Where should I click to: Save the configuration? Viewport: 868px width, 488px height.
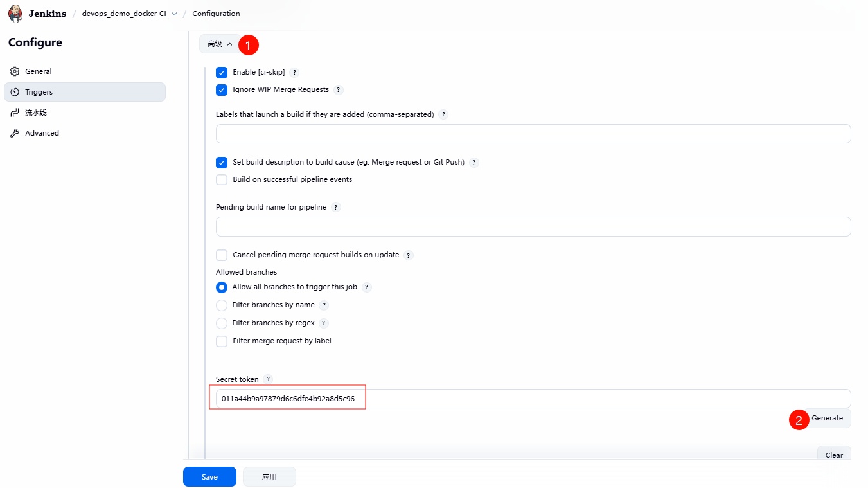(209, 477)
